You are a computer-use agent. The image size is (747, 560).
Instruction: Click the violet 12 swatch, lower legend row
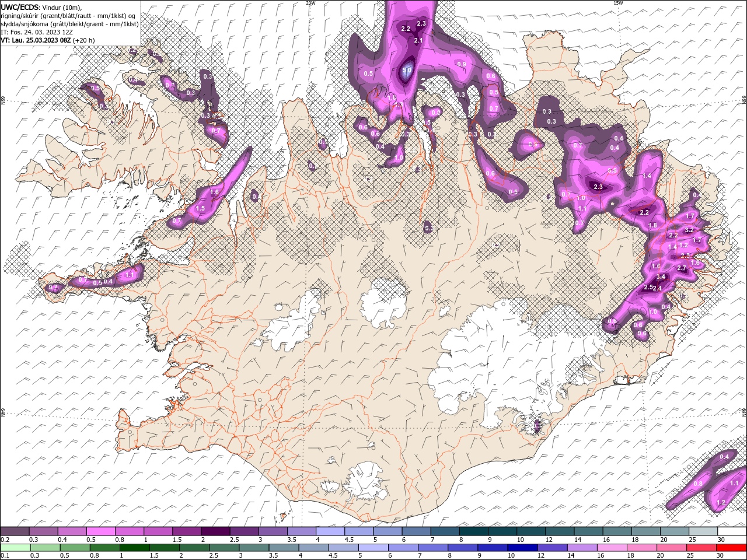(553, 548)
